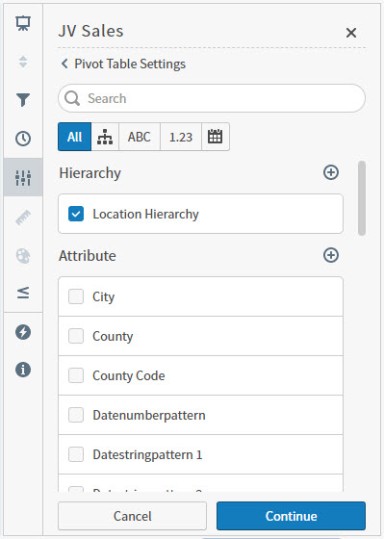Filter by 1.23 numeric tab
384x539 pixels.
coord(181,137)
